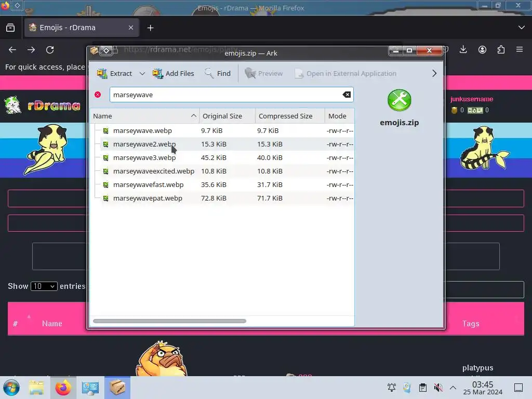
Task: Sort by Original Size column
Action: point(228,116)
